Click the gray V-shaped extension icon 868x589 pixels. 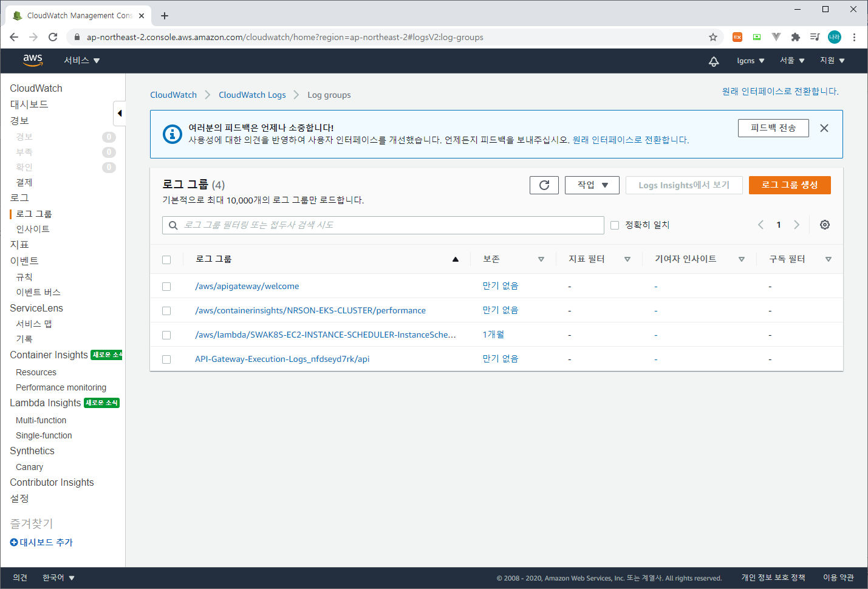coord(776,37)
